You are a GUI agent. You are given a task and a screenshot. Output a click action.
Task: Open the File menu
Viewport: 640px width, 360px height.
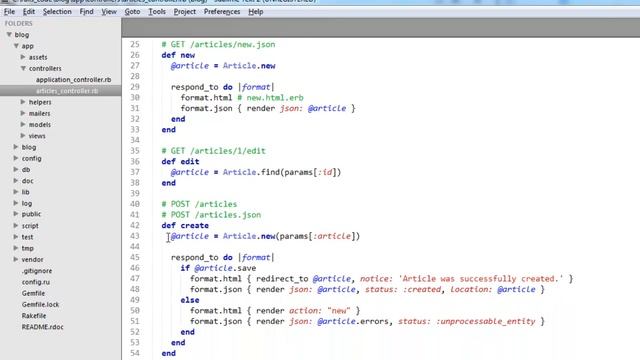pyautogui.click(x=9, y=12)
